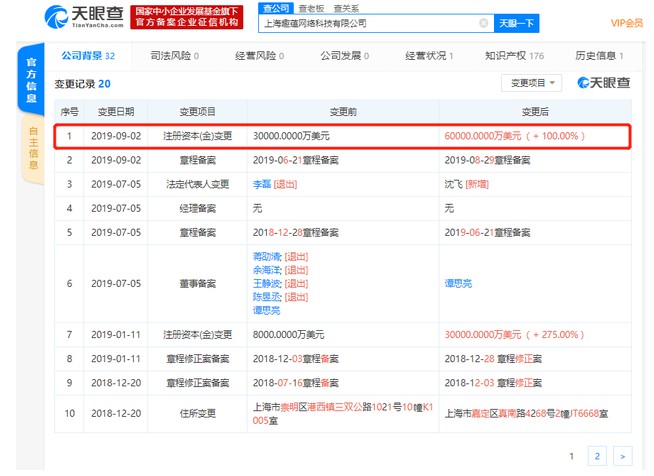Screen dimensions: 654x476
Task: Click the 变更项目 column header
Action: click(x=197, y=111)
